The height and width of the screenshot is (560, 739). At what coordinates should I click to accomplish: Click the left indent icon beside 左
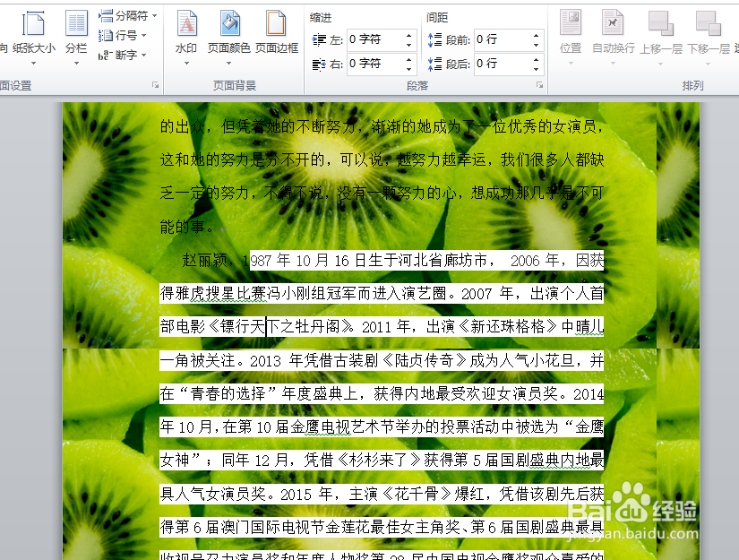pyautogui.click(x=319, y=40)
